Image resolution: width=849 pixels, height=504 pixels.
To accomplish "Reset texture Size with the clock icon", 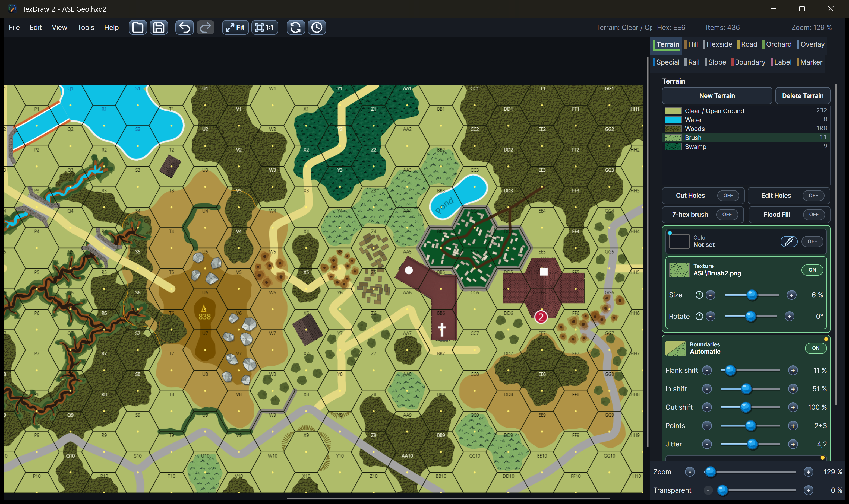I will (x=699, y=295).
